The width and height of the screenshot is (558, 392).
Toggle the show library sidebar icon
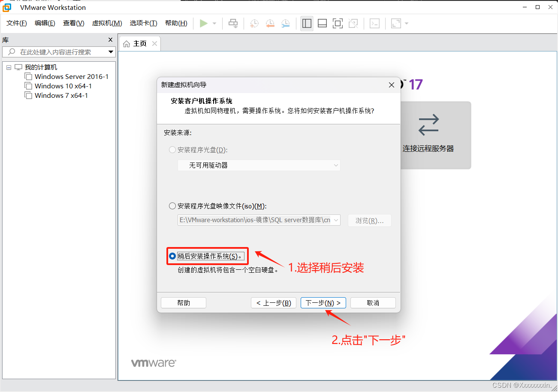(x=307, y=23)
